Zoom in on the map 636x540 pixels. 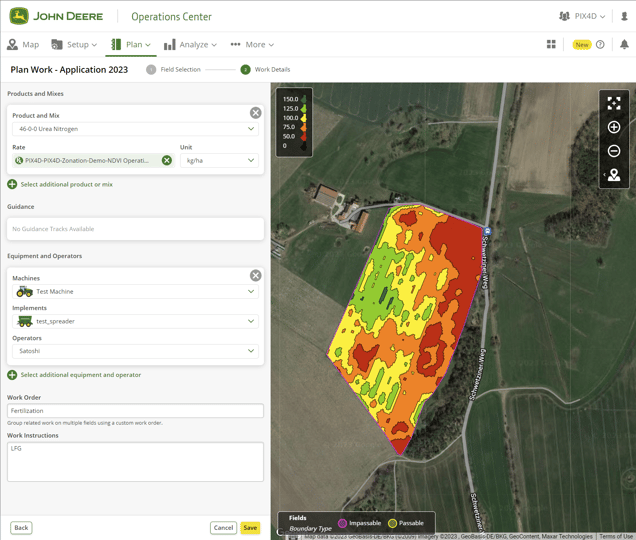tap(614, 127)
